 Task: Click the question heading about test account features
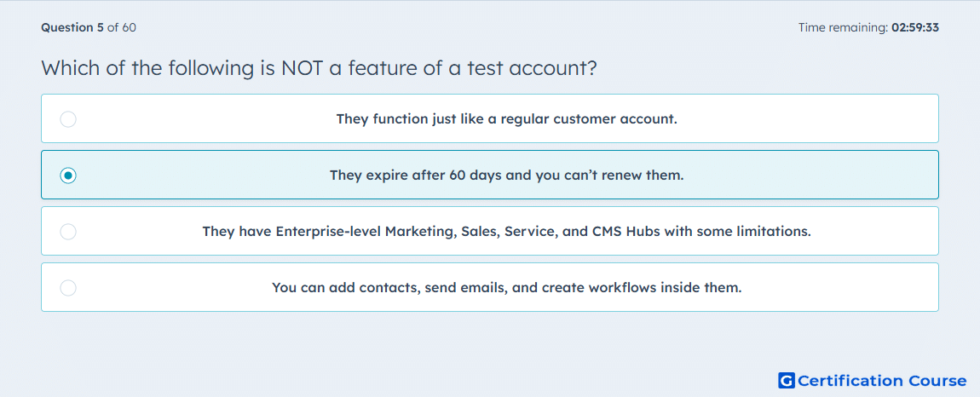tap(319, 68)
